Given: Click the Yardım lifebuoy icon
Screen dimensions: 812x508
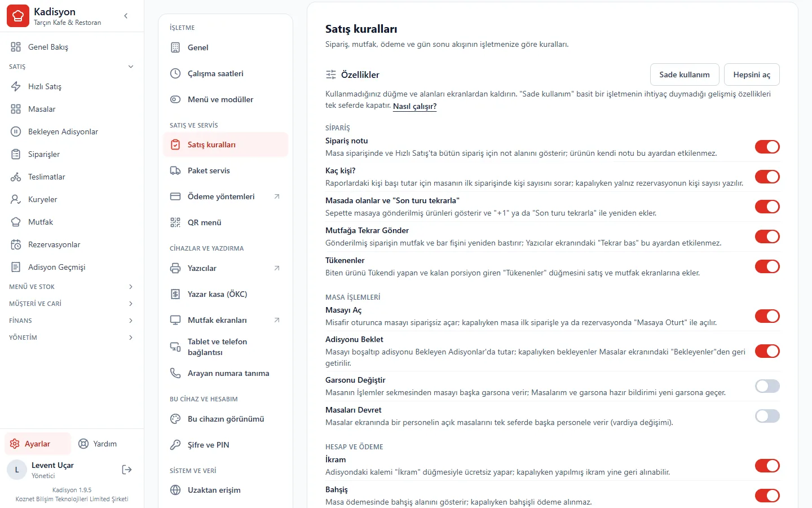Looking at the screenshot, I should pyautogui.click(x=83, y=444).
